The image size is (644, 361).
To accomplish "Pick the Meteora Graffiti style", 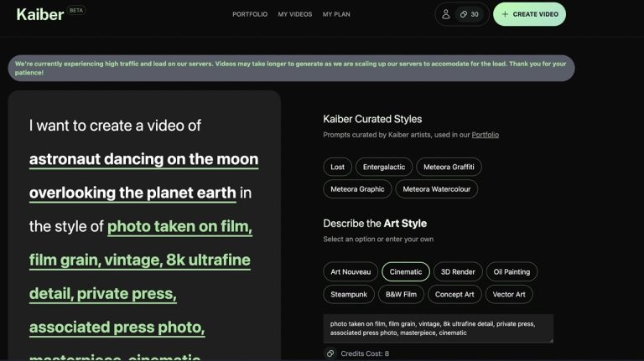I will click(449, 167).
